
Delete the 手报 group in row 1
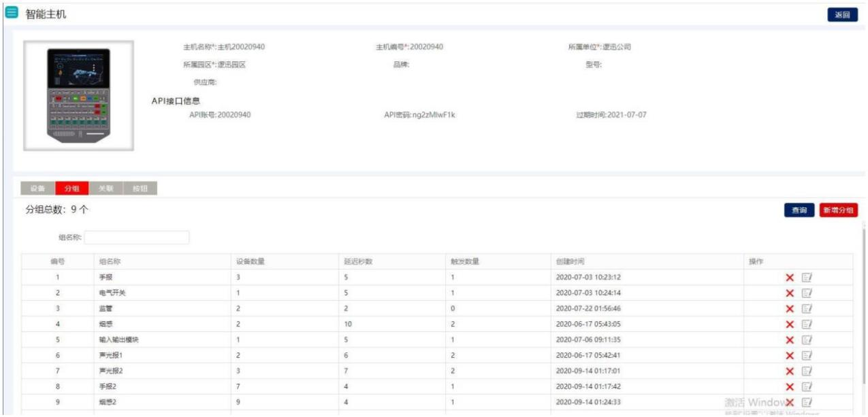point(790,278)
